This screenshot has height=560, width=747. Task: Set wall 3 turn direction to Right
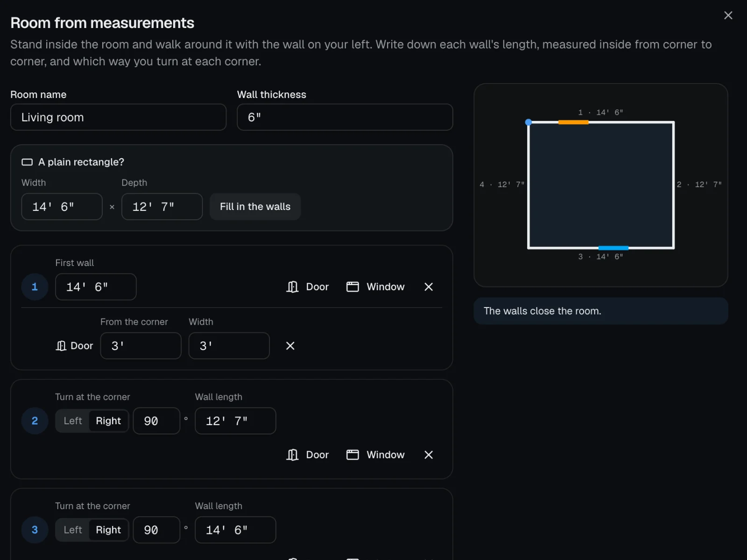tap(108, 530)
